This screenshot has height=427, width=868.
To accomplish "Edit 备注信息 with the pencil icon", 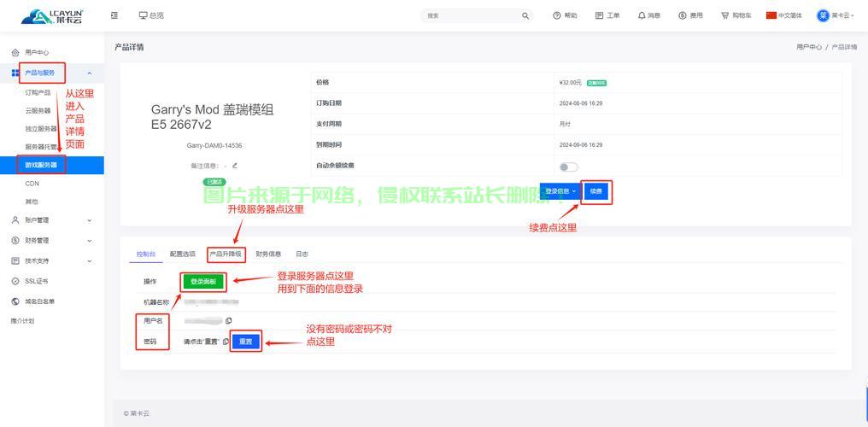I will [x=235, y=165].
